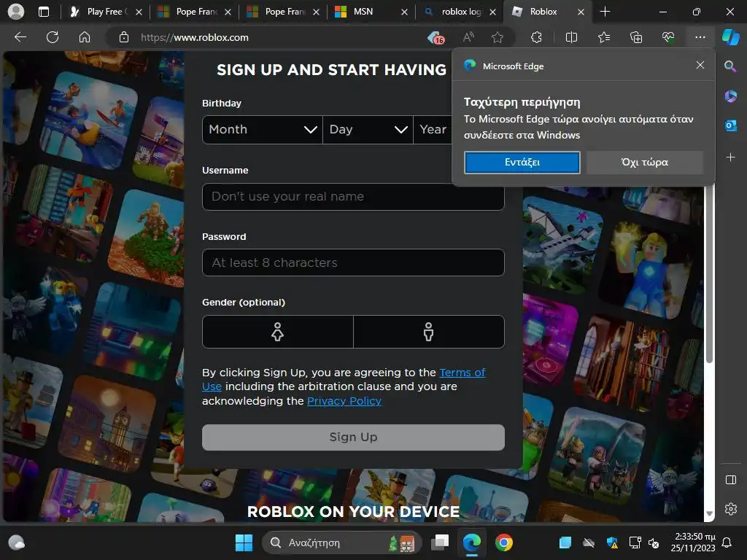Open the Favorites list

coord(604,37)
